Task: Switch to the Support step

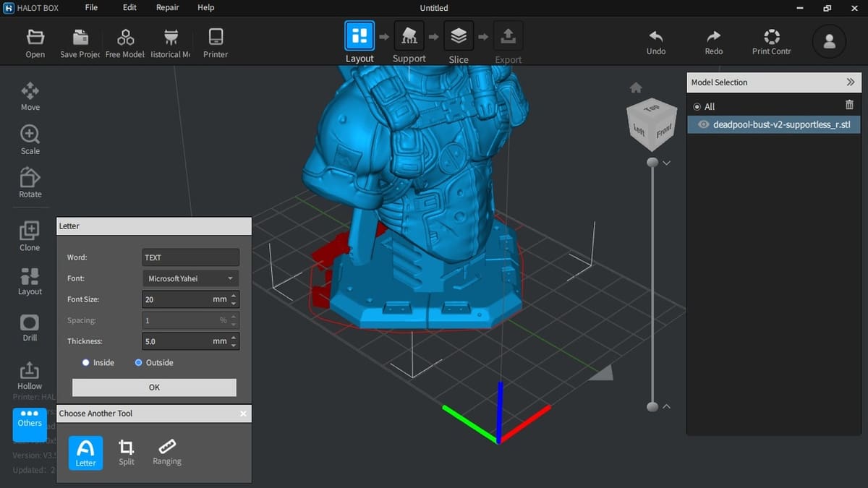Action: pos(409,42)
